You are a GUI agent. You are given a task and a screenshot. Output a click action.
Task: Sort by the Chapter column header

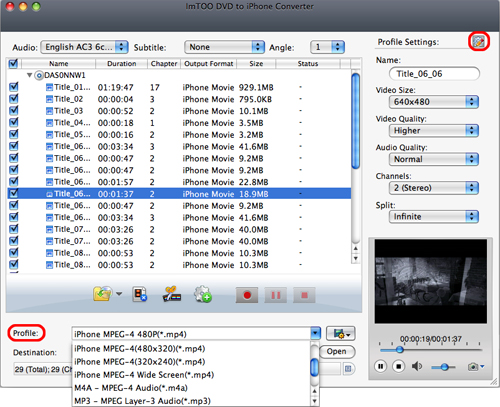164,63
